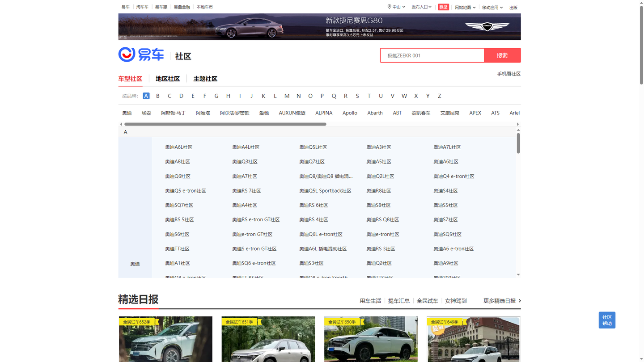Open the 全民试车 daily category

coord(427,301)
